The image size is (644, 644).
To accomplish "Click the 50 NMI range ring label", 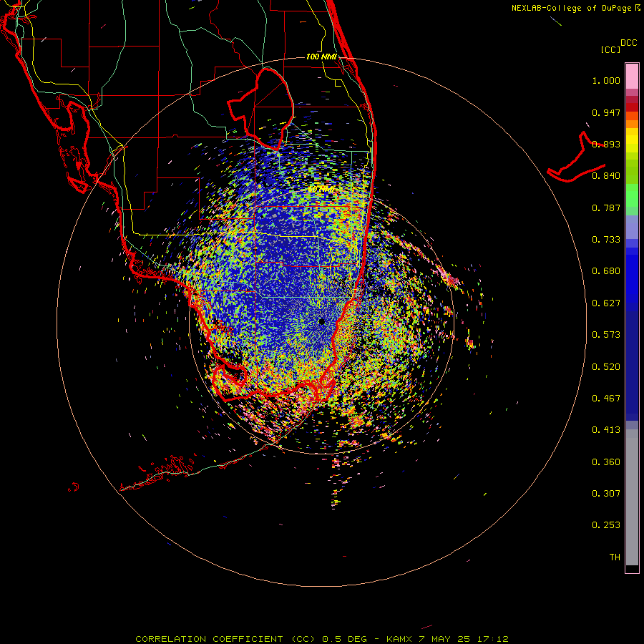I will tap(321, 190).
